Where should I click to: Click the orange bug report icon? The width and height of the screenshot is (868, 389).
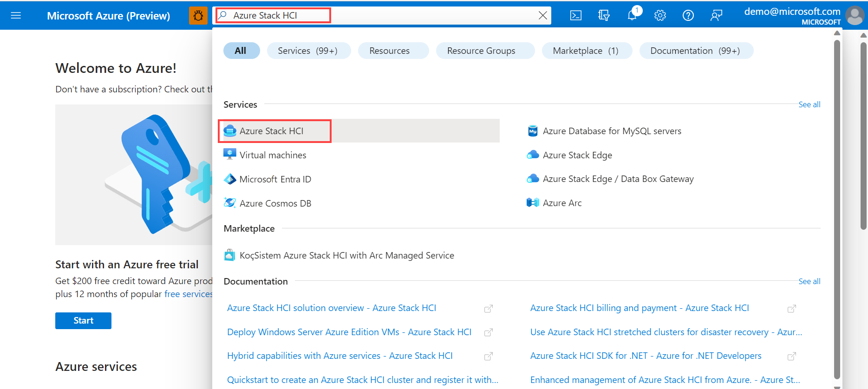(198, 16)
